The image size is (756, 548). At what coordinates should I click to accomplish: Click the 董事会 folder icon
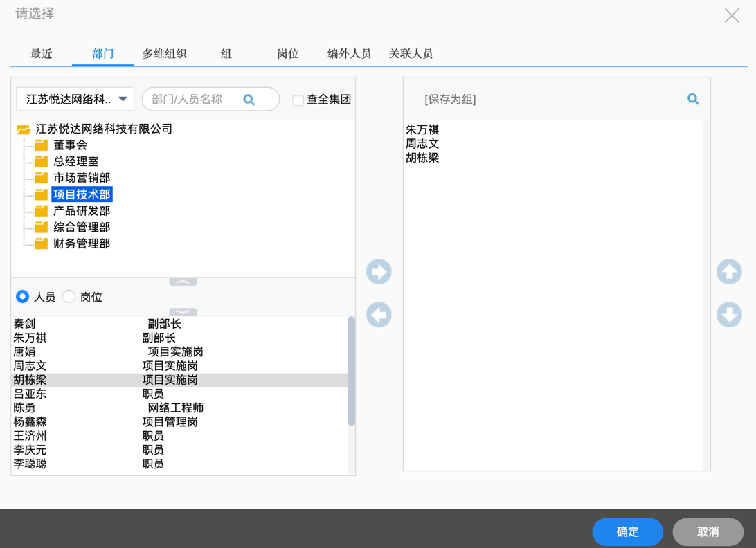(x=40, y=145)
